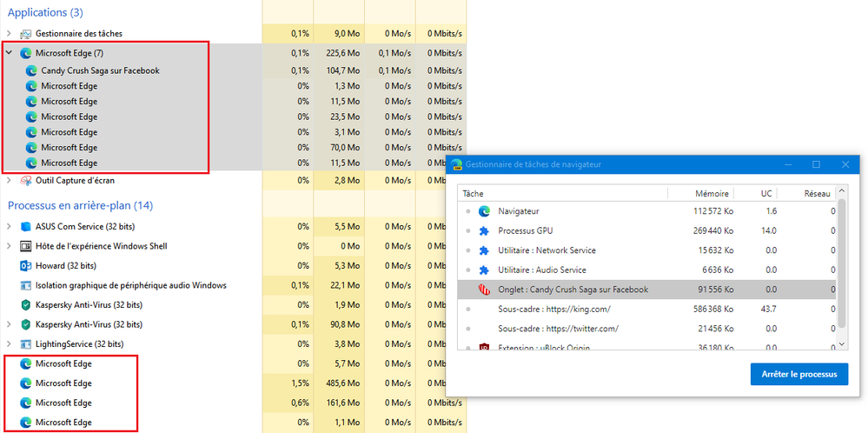868x433 pixels.
Task: Select Isolation graphique de périphérique audio Windows
Action: click(x=131, y=286)
